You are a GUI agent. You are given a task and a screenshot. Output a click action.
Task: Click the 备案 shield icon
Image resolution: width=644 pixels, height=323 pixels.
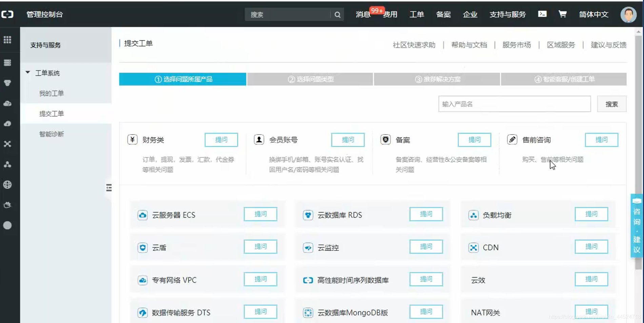pyautogui.click(x=385, y=139)
